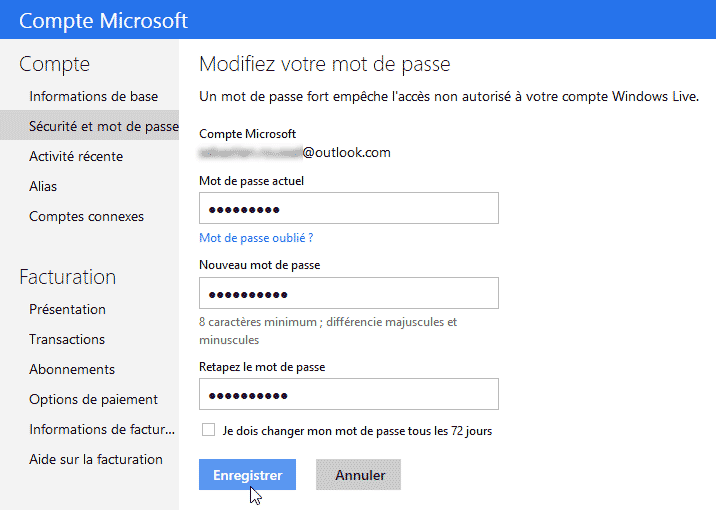Open 'Informations de base' in sidebar
This screenshot has width=716, height=510.
94,96
